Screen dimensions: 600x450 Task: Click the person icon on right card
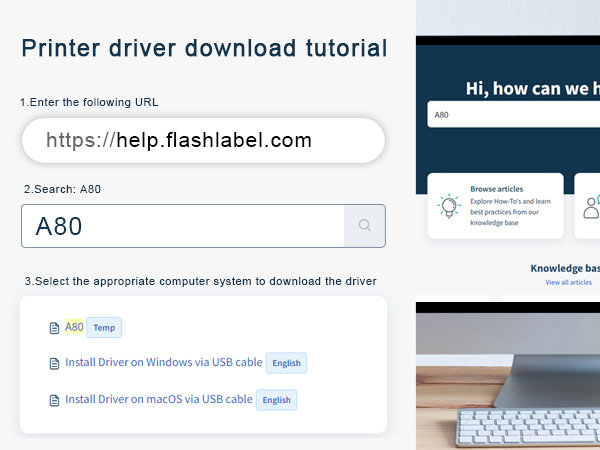(591, 207)
